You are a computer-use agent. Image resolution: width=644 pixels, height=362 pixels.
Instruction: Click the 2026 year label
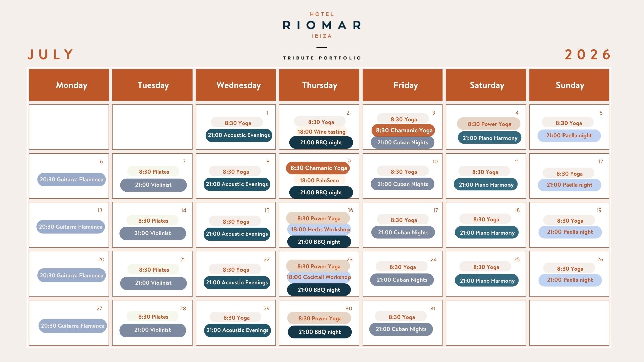[588, 54]
